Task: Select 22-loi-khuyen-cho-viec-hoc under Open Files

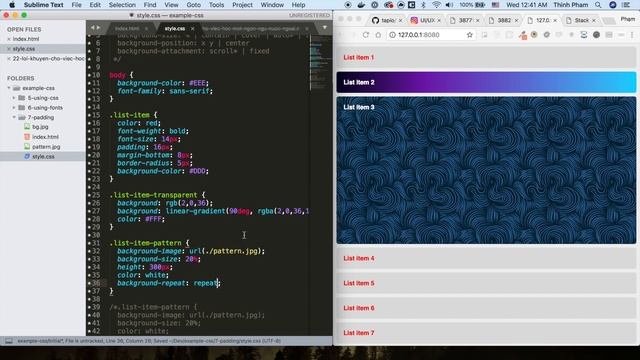Action: (49, 59)
